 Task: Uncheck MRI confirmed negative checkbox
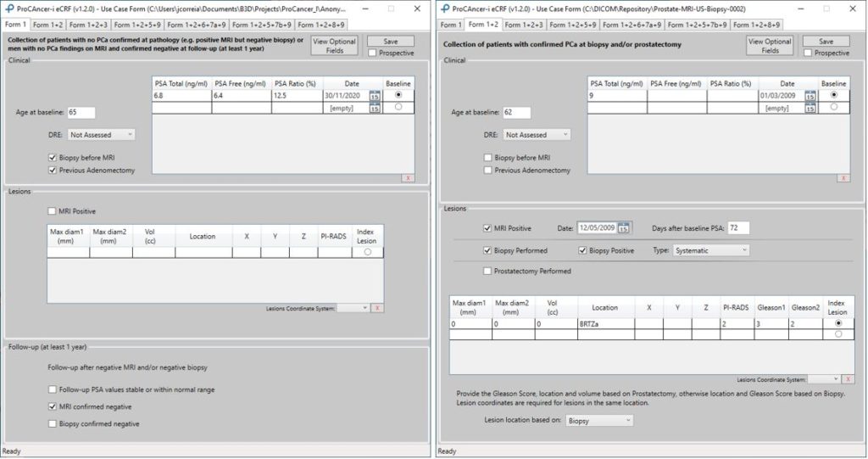coord(53,407)
